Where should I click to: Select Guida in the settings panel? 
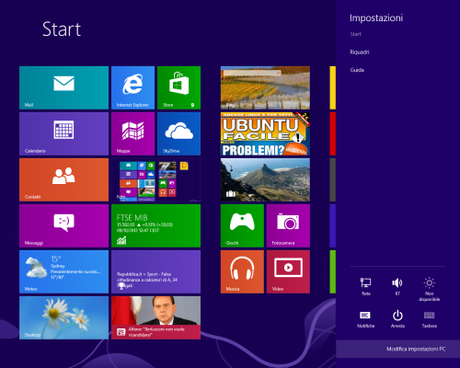[357, 70]
